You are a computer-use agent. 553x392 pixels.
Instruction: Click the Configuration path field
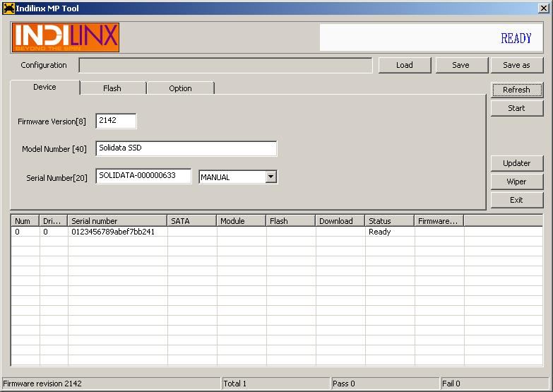tap(226, 65)
